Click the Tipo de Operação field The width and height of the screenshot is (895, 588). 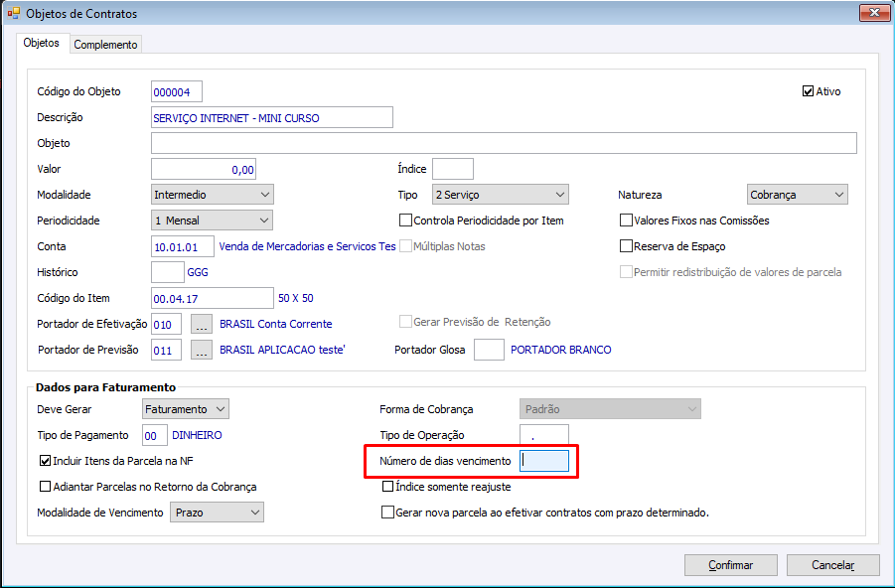pos(544,435)
